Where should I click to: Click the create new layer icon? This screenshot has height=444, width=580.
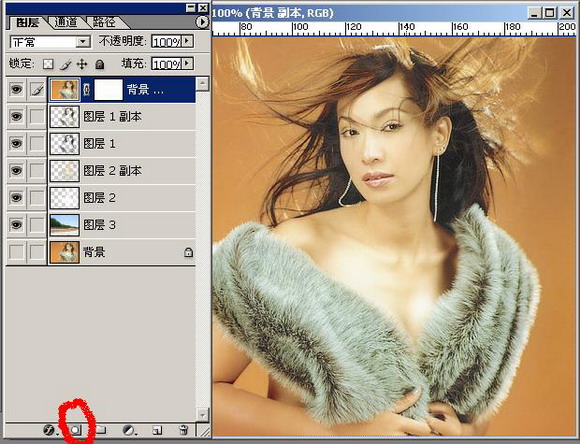click(157, 430)
